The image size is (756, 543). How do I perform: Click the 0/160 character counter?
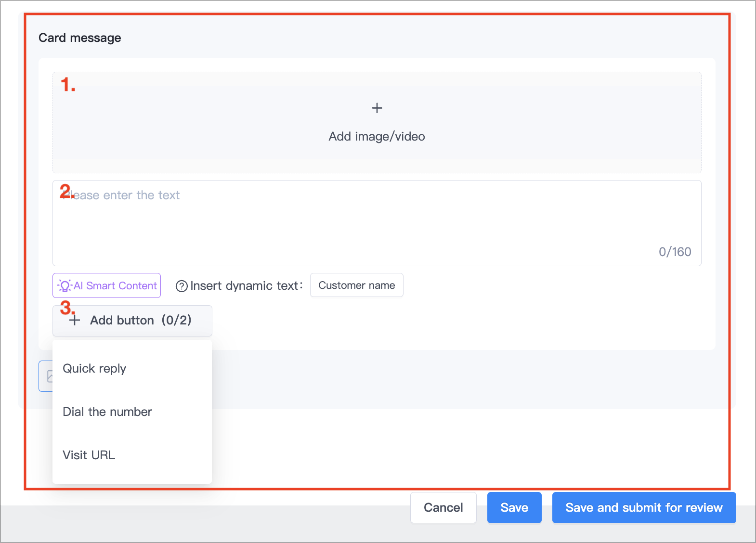pos(675,252)
